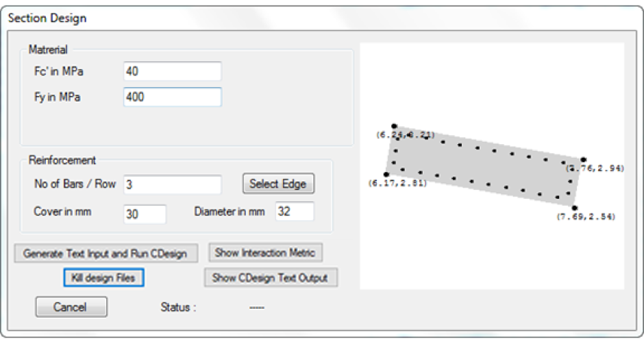Click the Select Edge button
Screen dimensions: 644x343
coord(278,183)
